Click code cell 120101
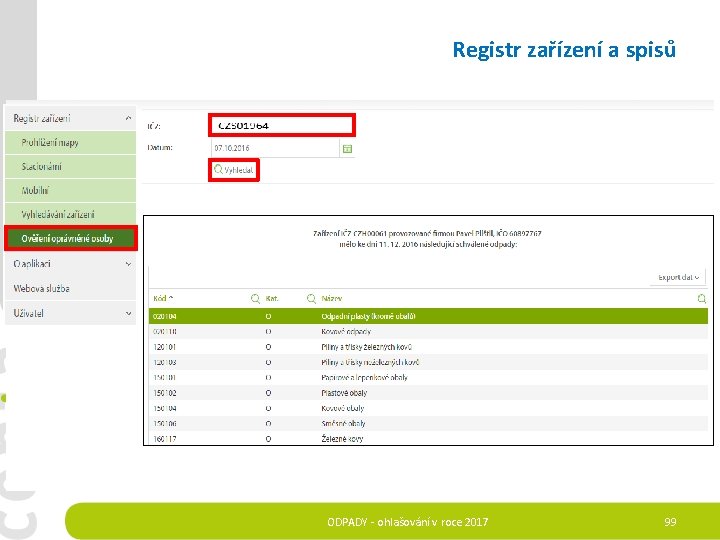Viewport: 720px width, 540px height. pyautogui.click(x=164, y=347)
